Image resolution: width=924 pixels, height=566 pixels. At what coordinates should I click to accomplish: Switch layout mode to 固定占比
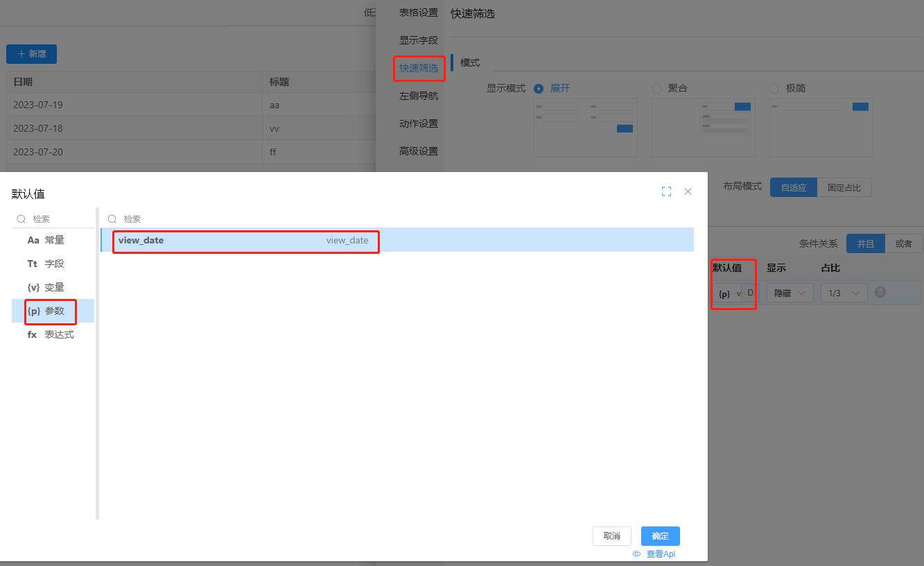coord(844,187)
